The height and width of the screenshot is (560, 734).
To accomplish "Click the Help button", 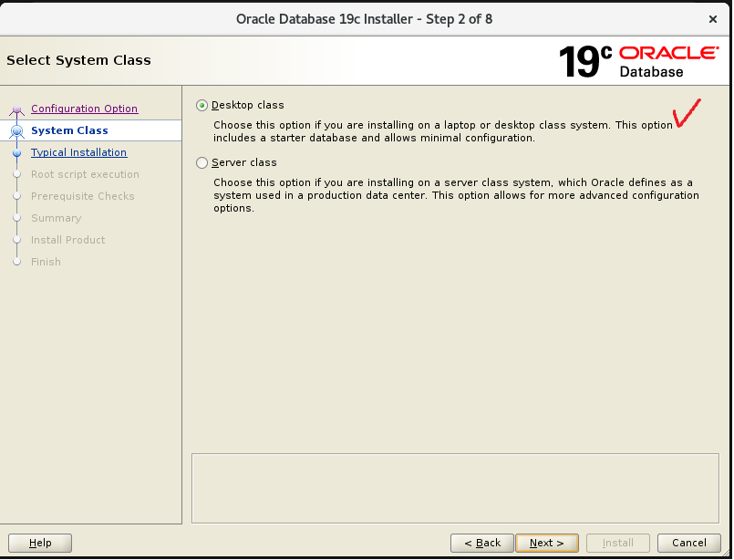I will (x=40, y=544).
